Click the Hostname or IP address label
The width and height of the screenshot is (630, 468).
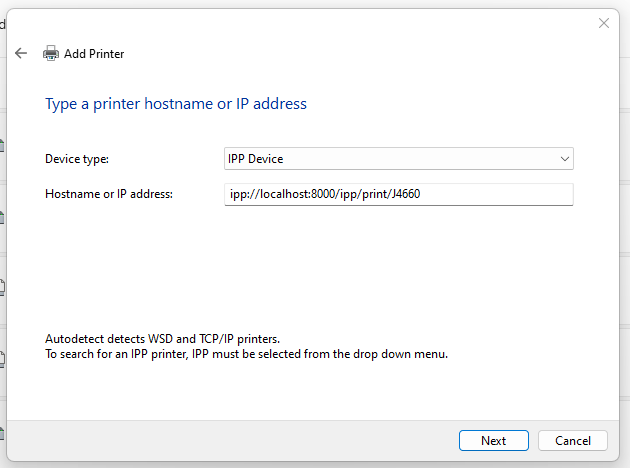(x=109, y=194)
